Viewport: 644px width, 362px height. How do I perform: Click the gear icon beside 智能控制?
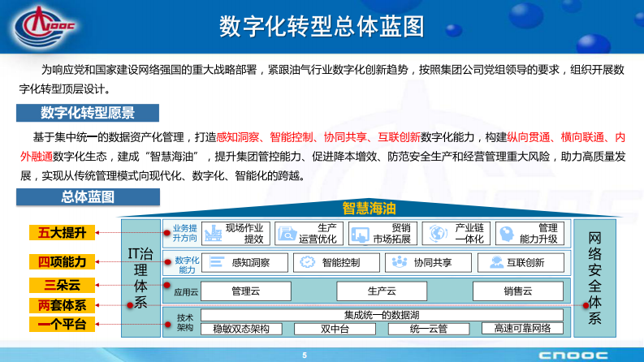coord(307,262)
